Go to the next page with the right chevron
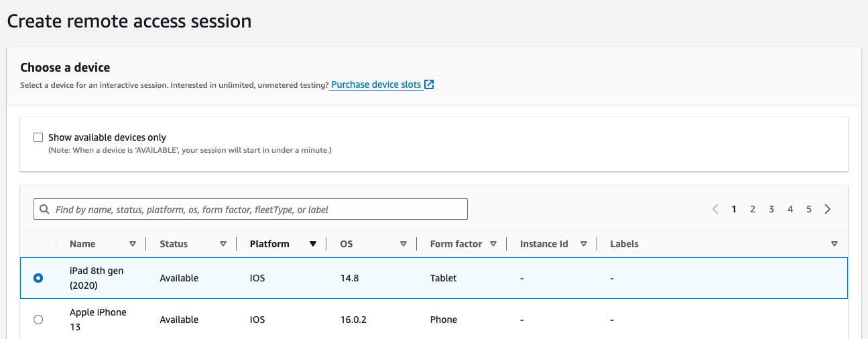868x339 pixels. click(x=828, y=210)
